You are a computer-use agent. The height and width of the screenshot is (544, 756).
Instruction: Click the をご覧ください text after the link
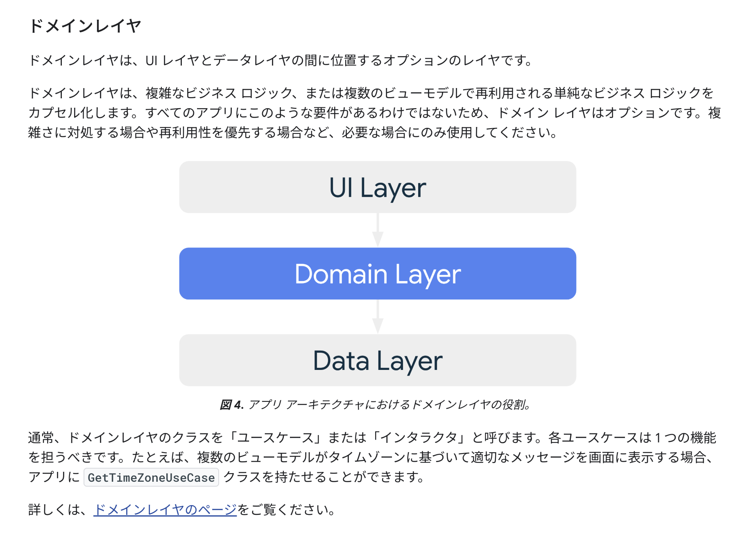pyautogui.click(x=286, y=510)
